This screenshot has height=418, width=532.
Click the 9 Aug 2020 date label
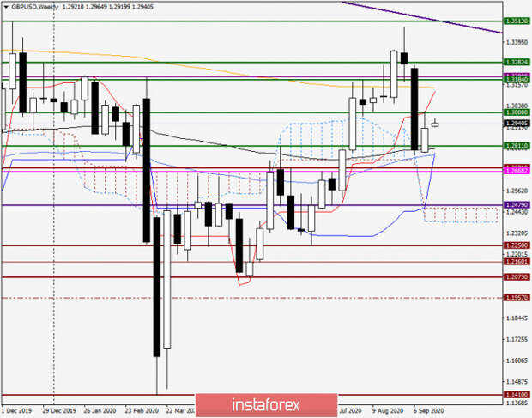point(387,410)
